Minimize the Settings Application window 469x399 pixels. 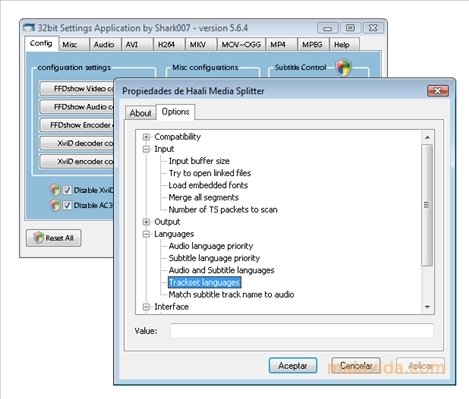(328, 28)
